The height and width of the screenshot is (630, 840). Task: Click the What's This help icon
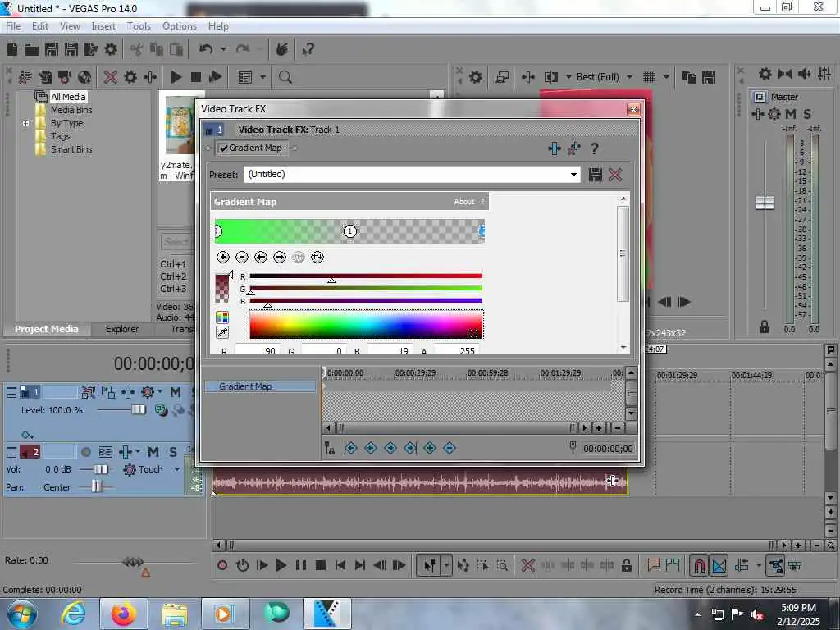(x=308, y=50)
